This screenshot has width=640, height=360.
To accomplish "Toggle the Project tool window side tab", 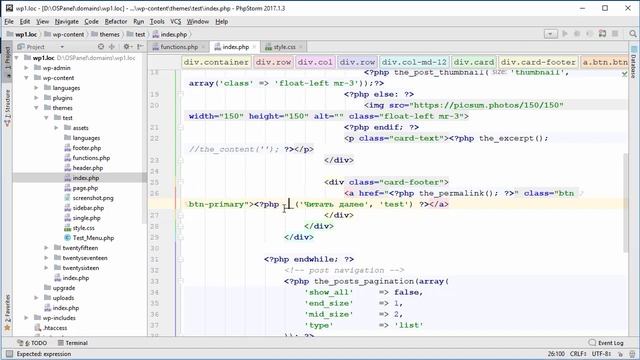I will point(7,61).
